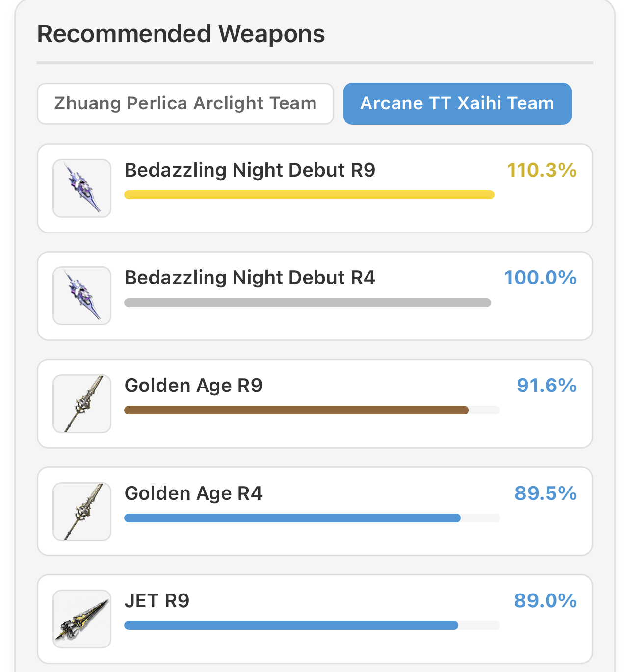Click the 91.6% percentage value
630x672 pixels.
coord(547,386)
